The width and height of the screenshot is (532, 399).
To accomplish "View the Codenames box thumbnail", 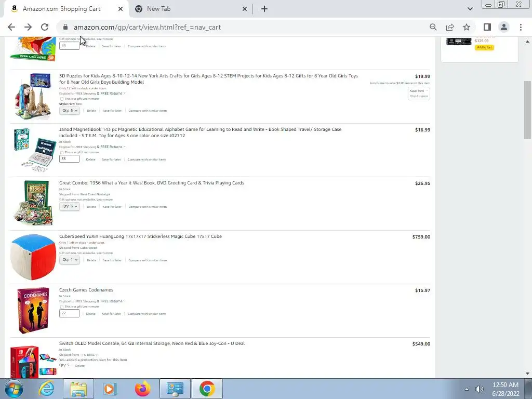I will point(33,311).
